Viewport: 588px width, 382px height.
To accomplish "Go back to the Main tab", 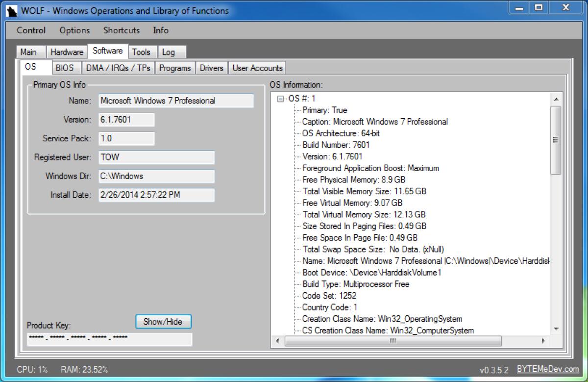I will tap(30, 51).
